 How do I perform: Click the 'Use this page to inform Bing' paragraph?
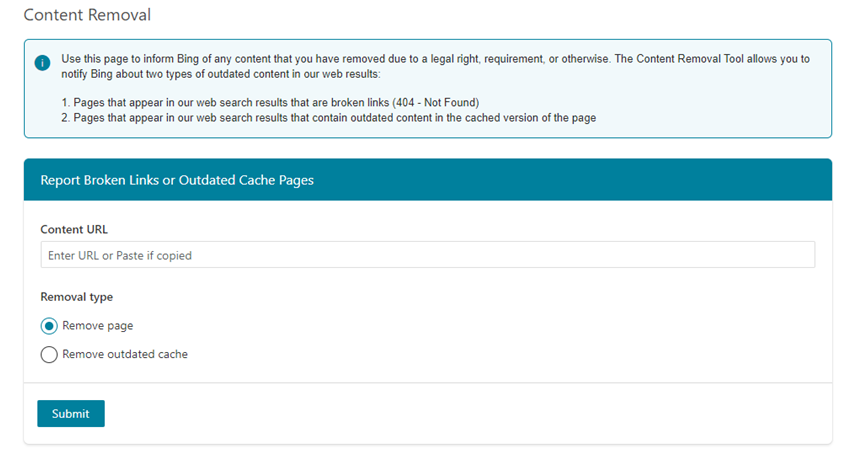pyautogui.click(x=435, y=66)
